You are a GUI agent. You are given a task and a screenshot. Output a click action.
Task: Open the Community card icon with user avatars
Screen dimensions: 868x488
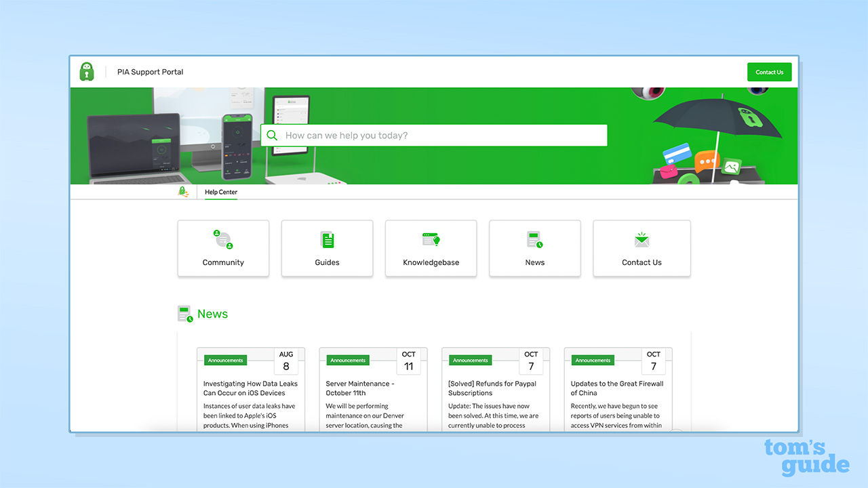[223, 239]
